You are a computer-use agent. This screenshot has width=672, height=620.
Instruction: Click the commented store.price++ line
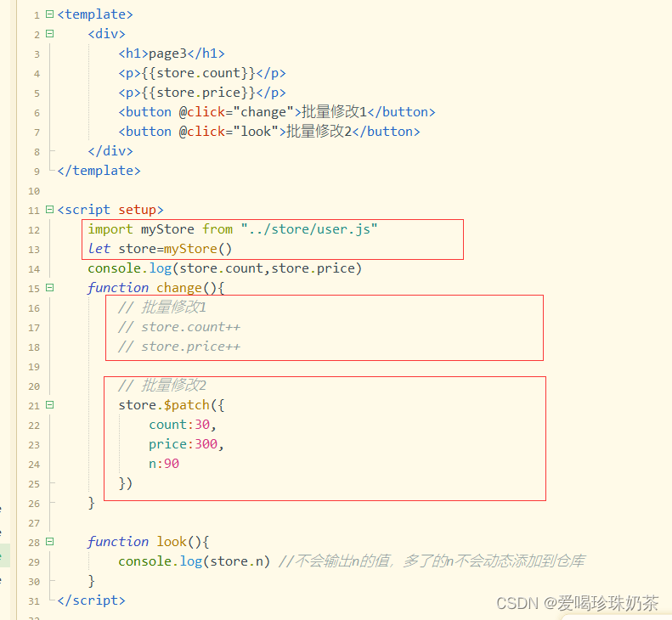179,347
